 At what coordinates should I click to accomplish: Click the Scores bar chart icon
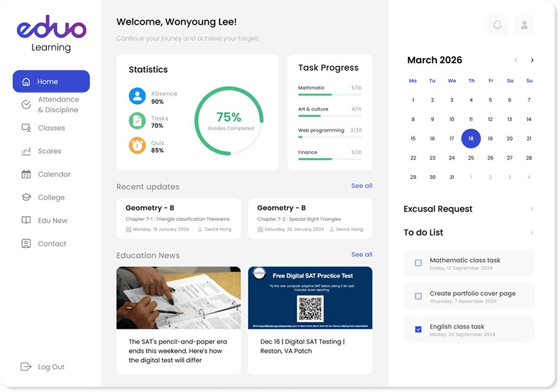[26, 151]
